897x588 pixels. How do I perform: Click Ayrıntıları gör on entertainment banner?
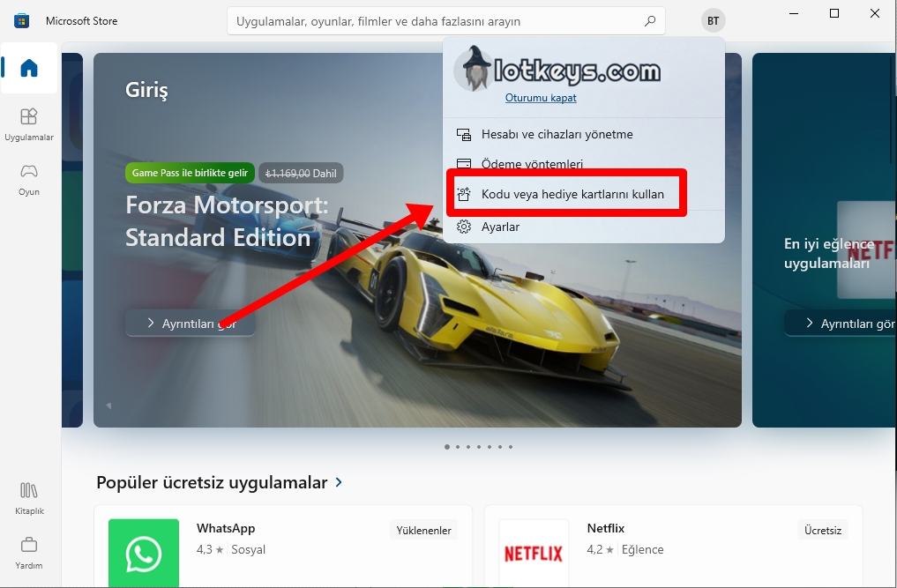coord(841,324)
